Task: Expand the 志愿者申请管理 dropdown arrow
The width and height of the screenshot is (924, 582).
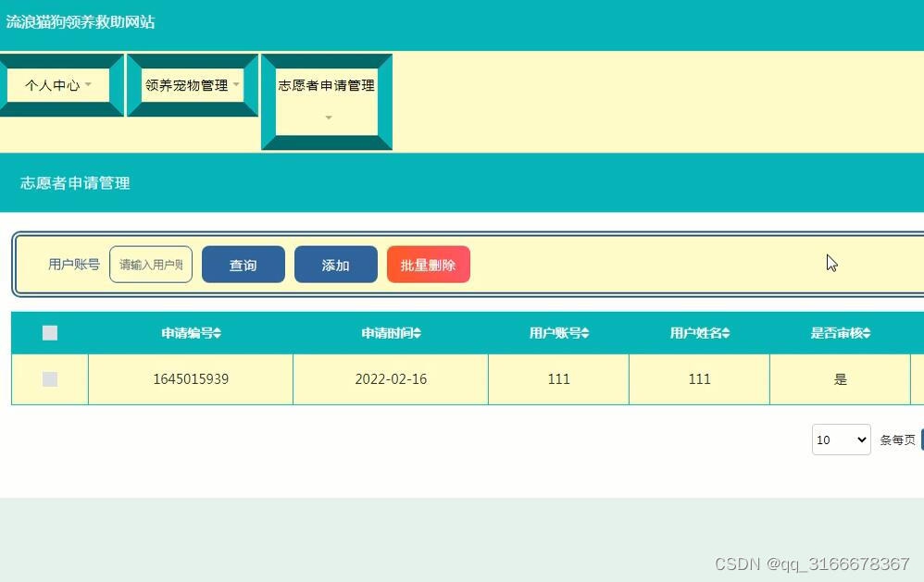Action: (x=329, y=118)
